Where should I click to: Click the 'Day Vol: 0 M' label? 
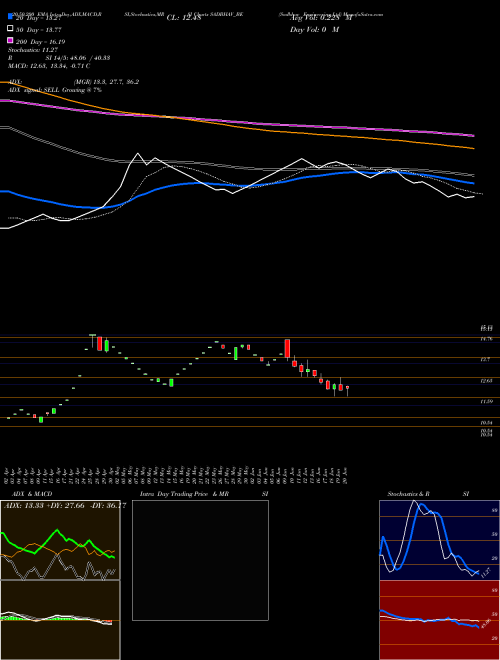[314, 29]
